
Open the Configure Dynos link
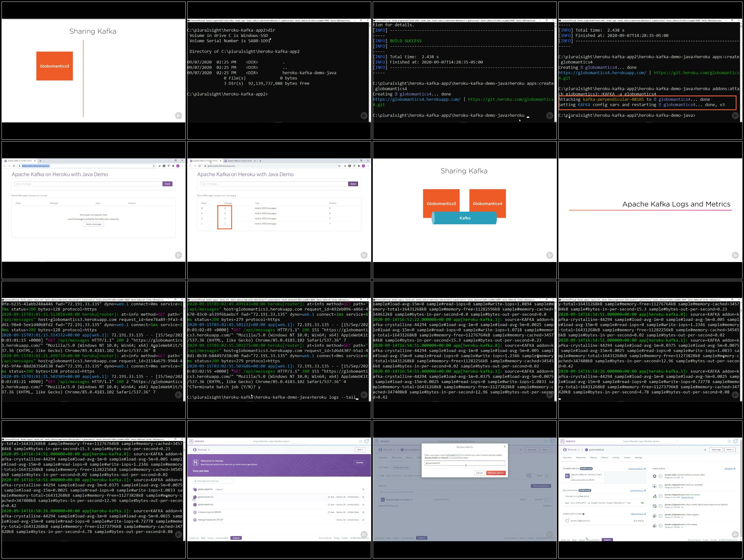coord(636,490)
